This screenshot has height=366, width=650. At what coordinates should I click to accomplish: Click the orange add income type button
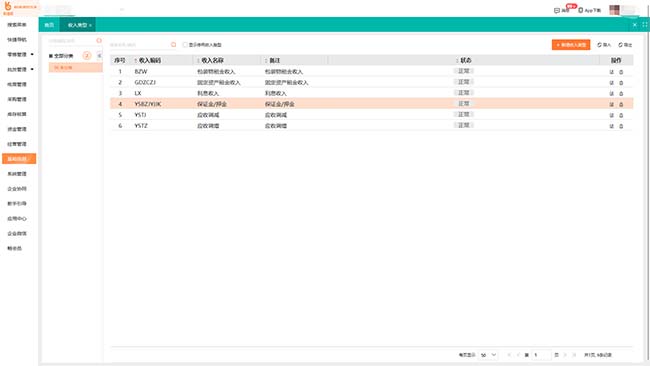571,45
